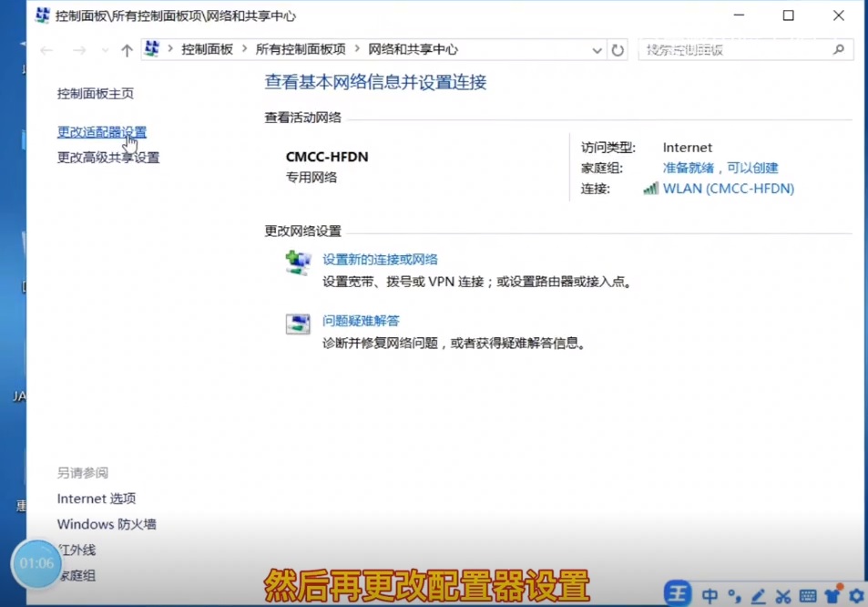
Task: Open the input method settings gear icon
Action: tap(856, 594)
